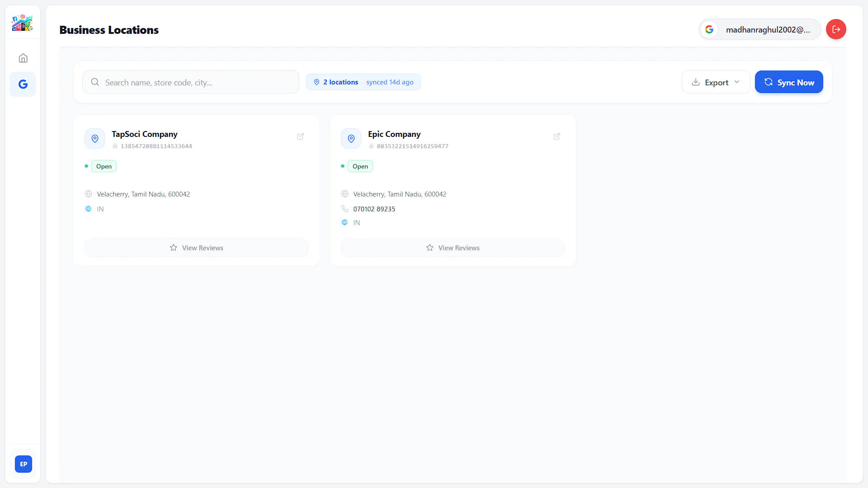This screenshot has width=868, height=488.
Task: Expand the Export dropdown
Action: coord(716,82)
